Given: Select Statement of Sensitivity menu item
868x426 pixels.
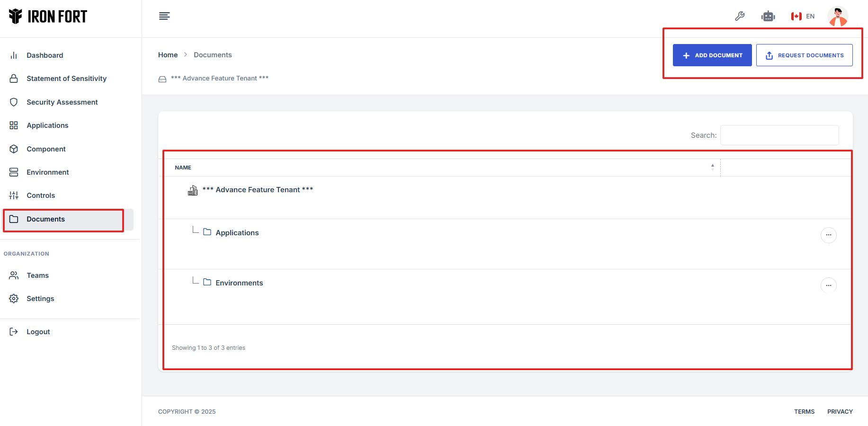Looking at the screenshot, I should pyautogui.click(x=66, y=79).
